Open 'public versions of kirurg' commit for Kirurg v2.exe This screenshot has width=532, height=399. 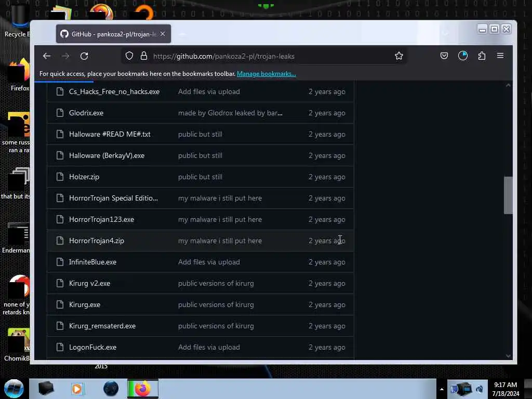point(216,283)
